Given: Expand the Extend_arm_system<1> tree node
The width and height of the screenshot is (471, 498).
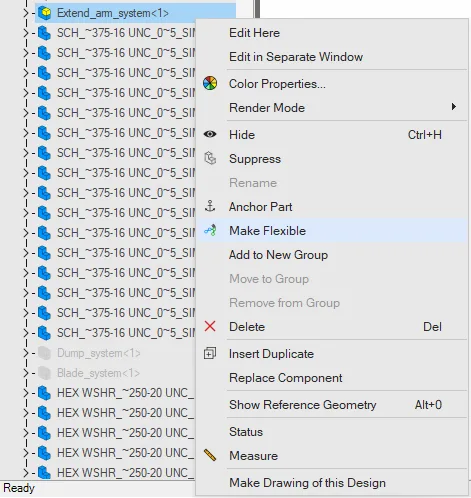Looking at the screenshot, I should pos(26,13).
